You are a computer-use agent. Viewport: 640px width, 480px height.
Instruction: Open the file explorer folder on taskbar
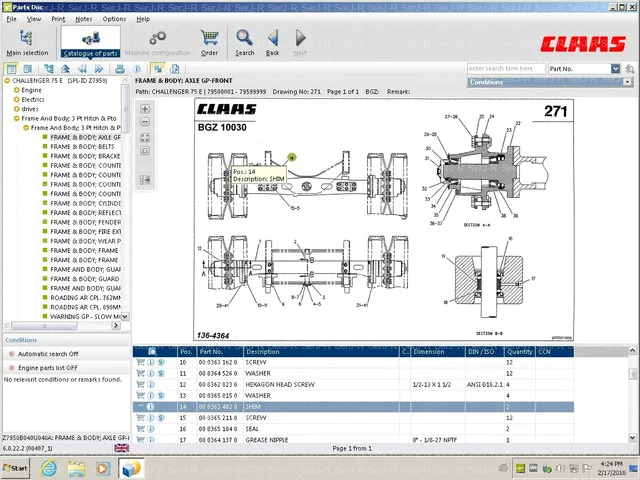tap(76, 468)
